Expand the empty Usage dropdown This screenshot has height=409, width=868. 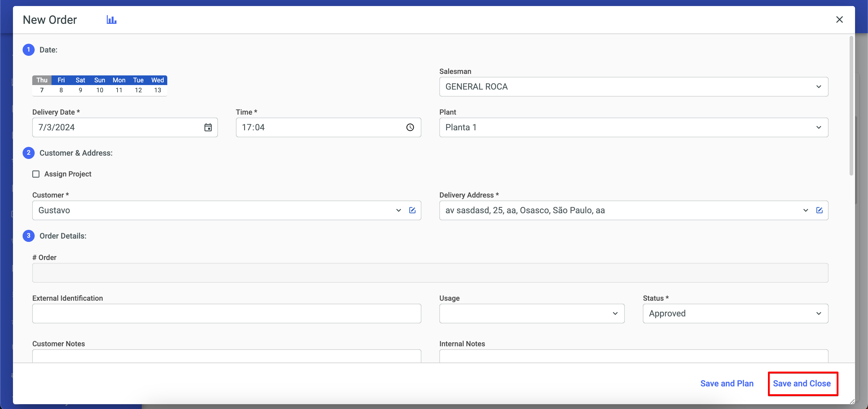(x=531, y=313)
